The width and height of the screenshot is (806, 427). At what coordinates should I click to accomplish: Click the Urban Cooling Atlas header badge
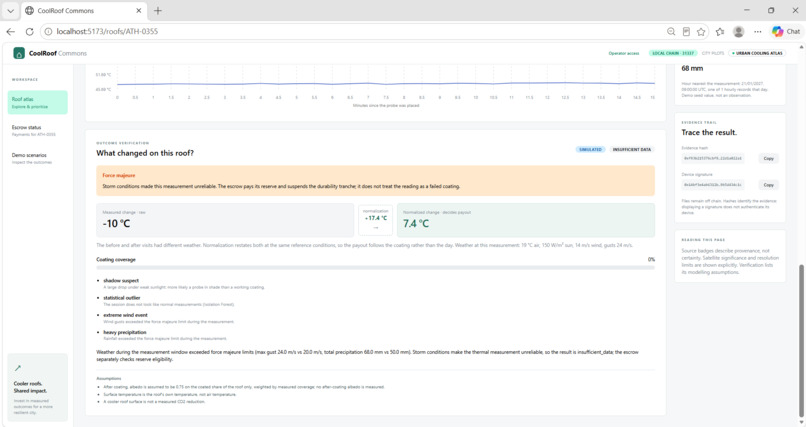(757, 53)
